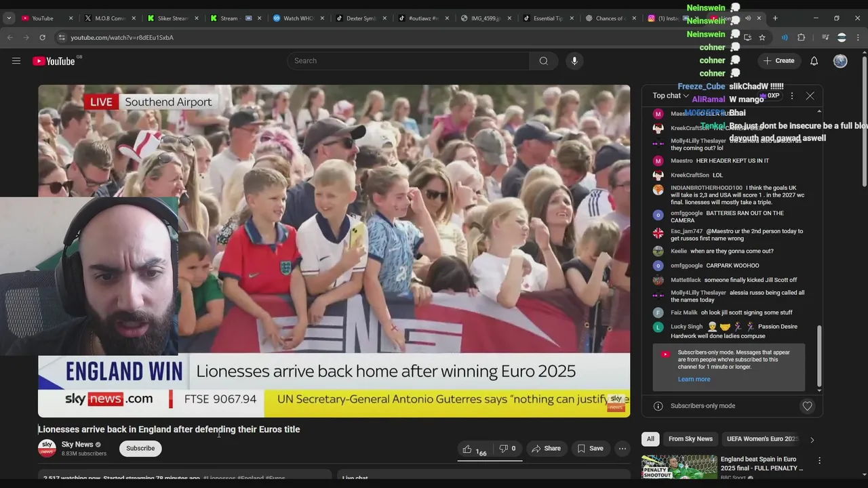Select the From Sky News chip
This screenshot has height=488, width=868.
click(690, 439)
